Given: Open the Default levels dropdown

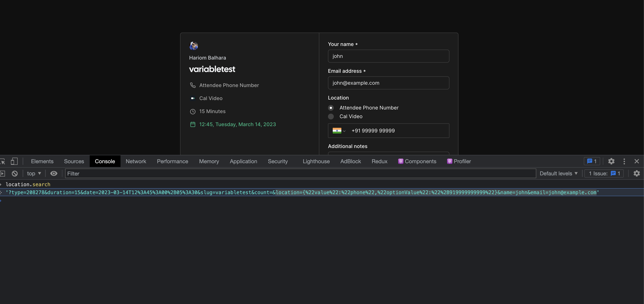Looking at the screenshot, I should point(558,174).
